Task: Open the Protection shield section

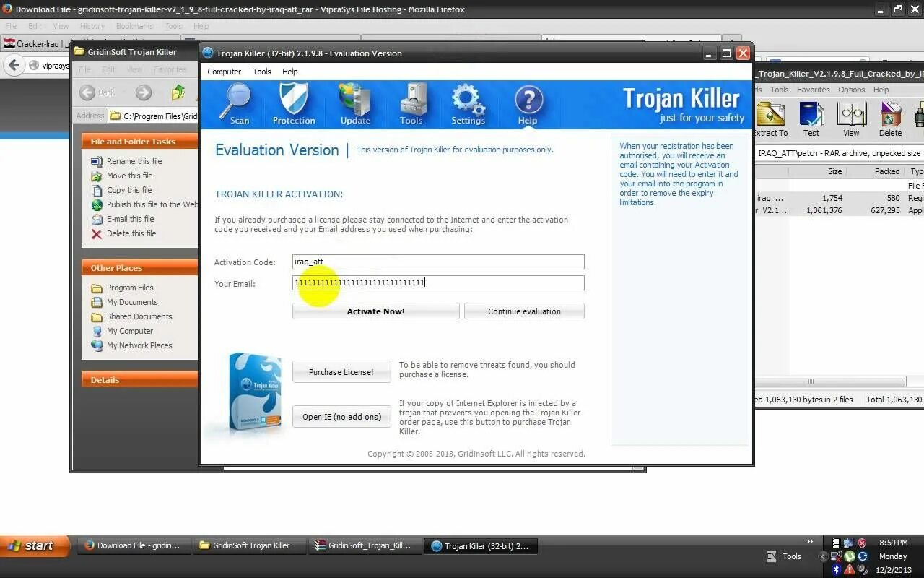Action: point(294,104)
